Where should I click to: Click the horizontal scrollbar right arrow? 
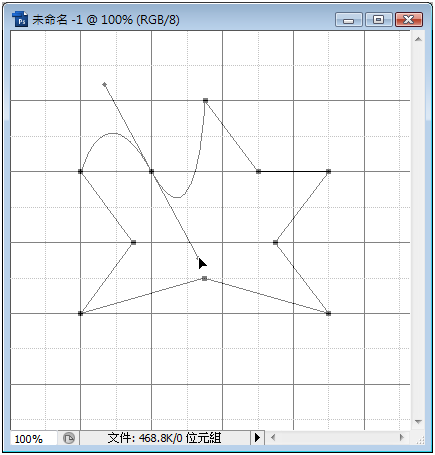pos(401,437)
